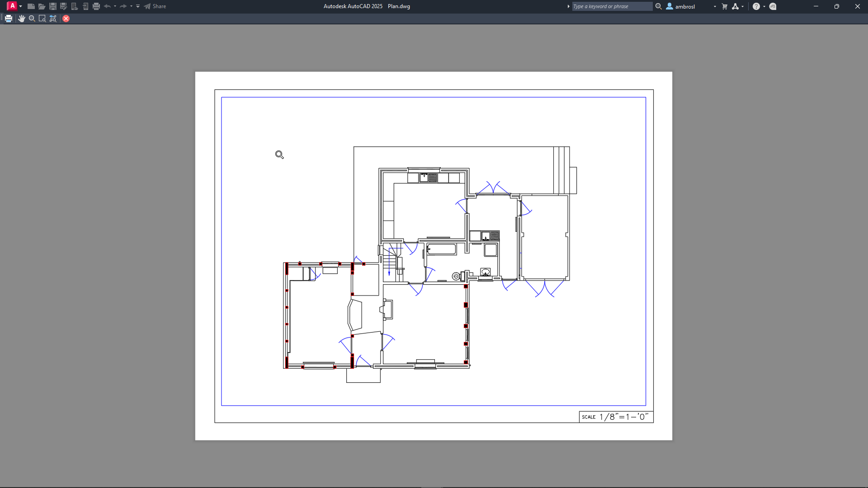
Task: Open the Customize Quick Access Toolbar dropdown
Action: [x=138, y=6]
